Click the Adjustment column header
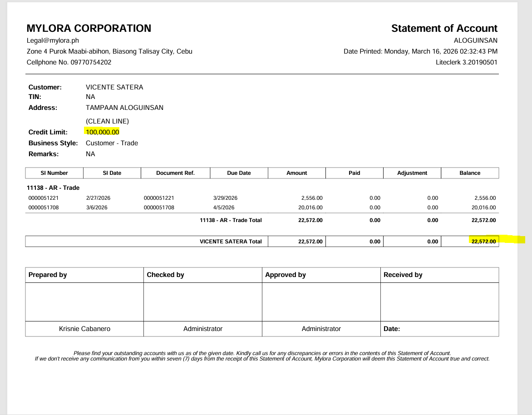 (x=412, y=173)
